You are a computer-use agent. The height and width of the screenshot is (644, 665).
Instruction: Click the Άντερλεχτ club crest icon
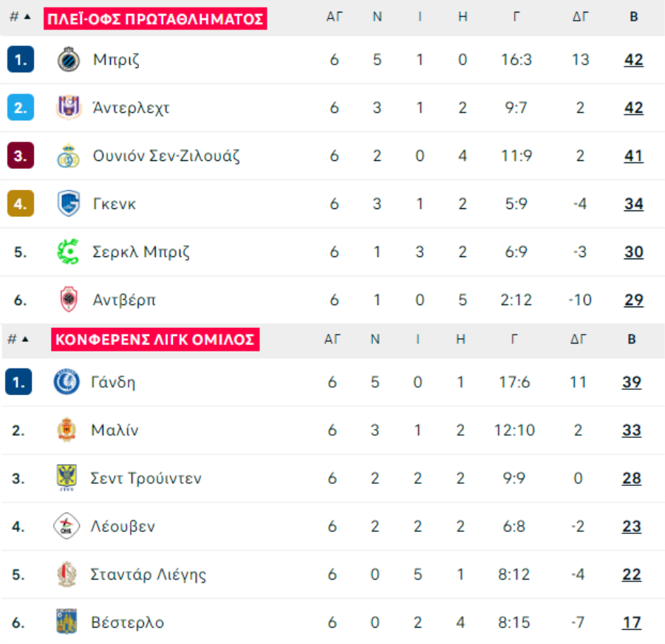[68, 107]
